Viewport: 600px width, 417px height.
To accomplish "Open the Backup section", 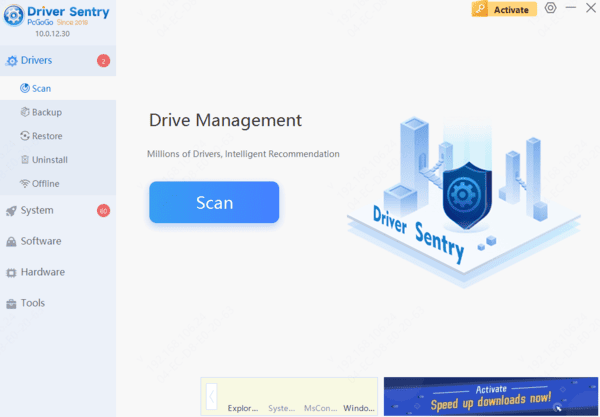I will pos(46,112).
